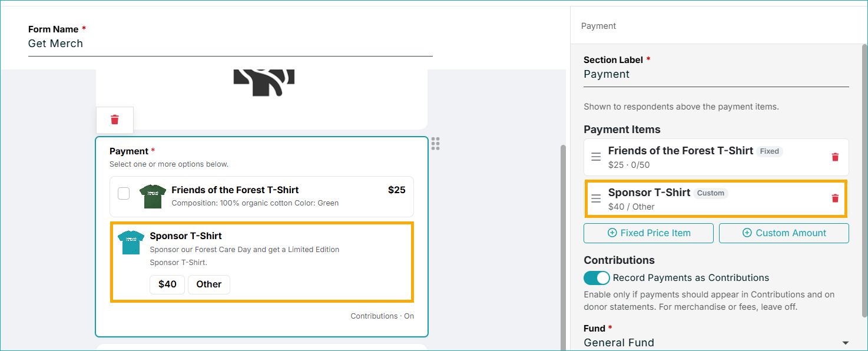The image size is (868, 351).
Task: Click the reorder handle for Friends of the Forest T-Shirt
Action: click(596, 157)
